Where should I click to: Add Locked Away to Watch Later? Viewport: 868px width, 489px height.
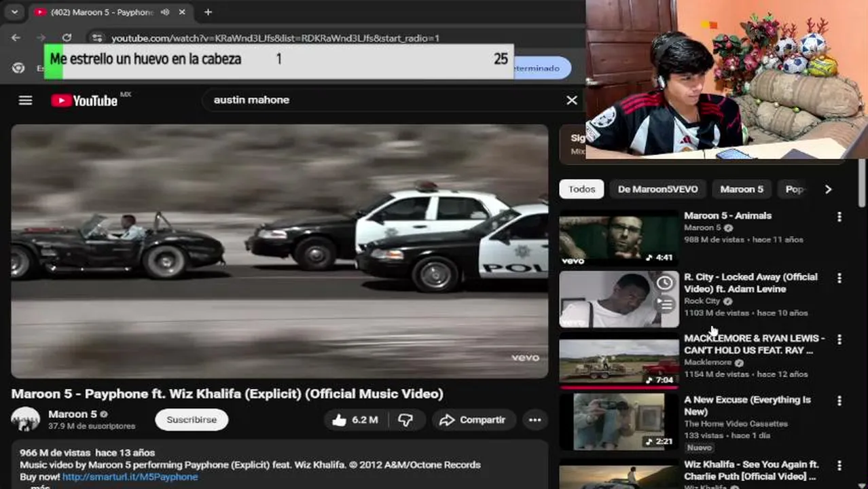coord(665,283)
